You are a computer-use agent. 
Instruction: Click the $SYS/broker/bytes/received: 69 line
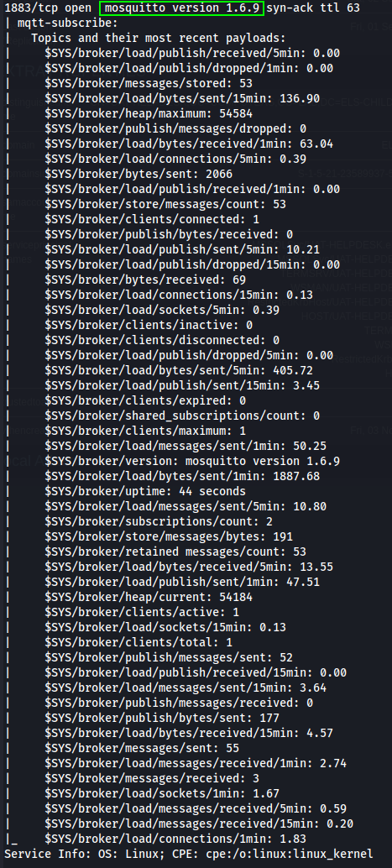click(x=145, y=280)
